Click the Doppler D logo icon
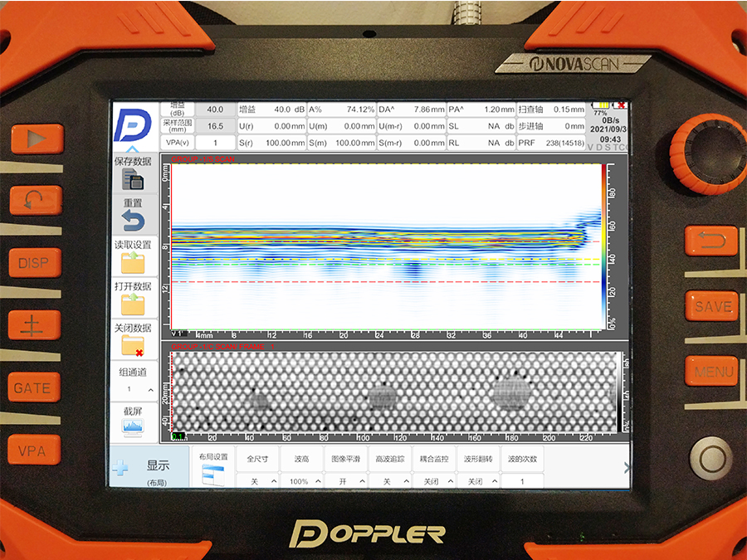The height and width of the screenshot is (560, 747). (x=133, y=125)
